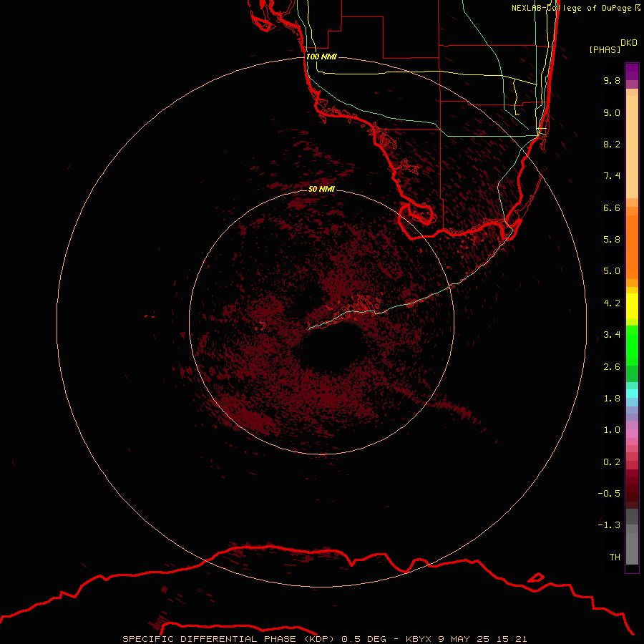Click the 8.2 value on the color scale
The width and height of the screenshot is (644, 644).
pos(612,144)
